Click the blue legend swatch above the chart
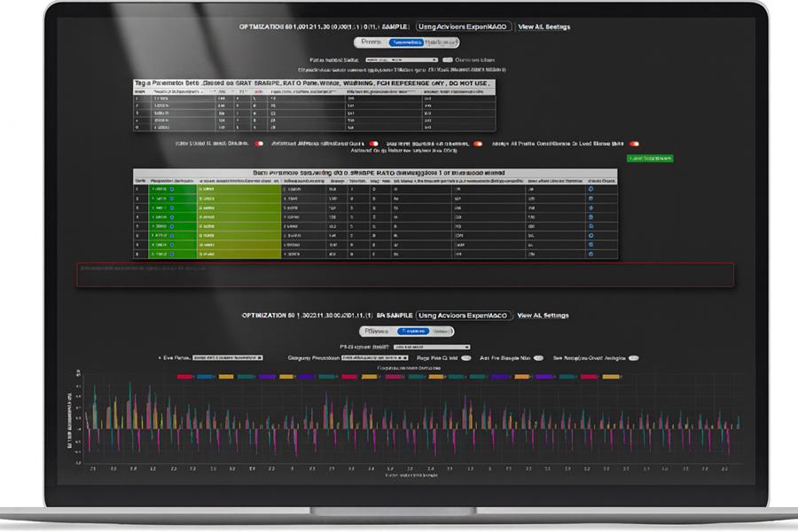The image size is (798, 532). tap(205, 377)
